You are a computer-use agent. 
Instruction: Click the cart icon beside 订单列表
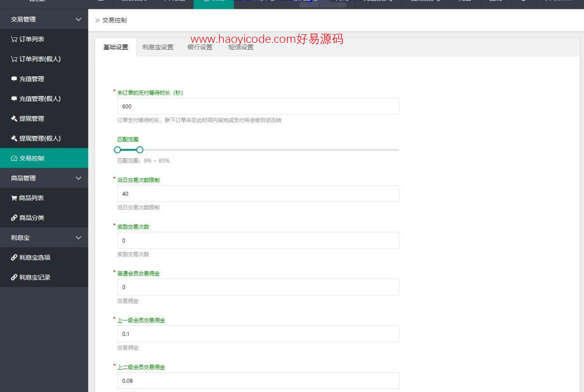pyautogui.click(x=14, y=39)
